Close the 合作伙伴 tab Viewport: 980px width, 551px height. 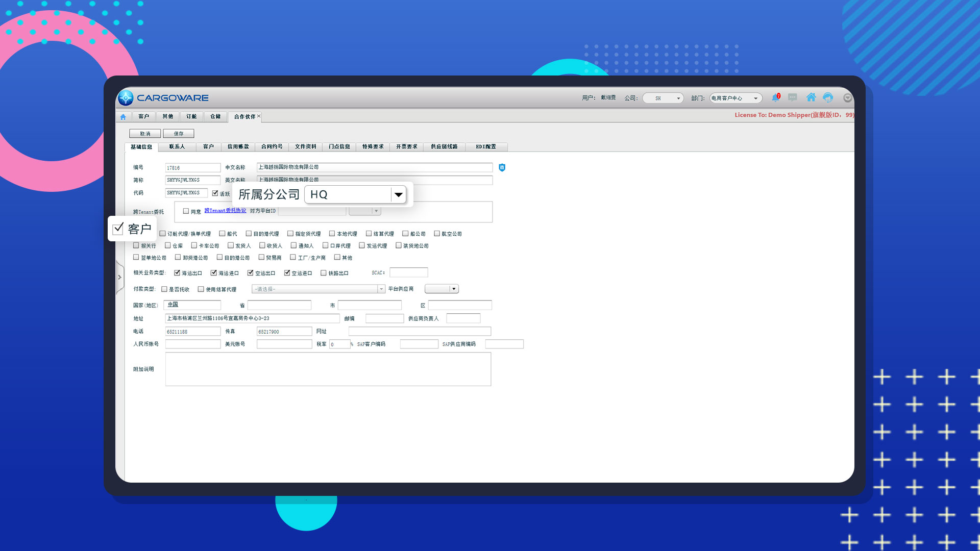coord(259,116)
